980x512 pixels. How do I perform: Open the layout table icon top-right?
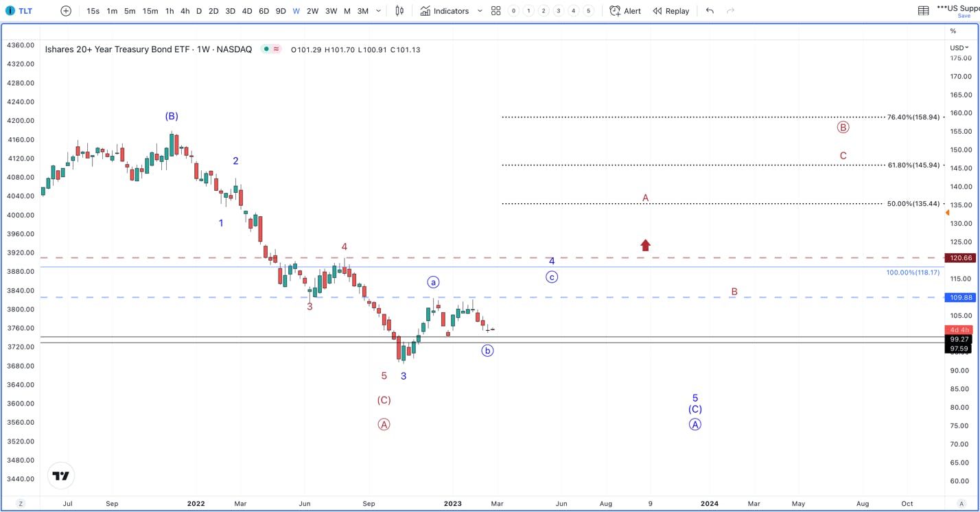tap(924, 11)
